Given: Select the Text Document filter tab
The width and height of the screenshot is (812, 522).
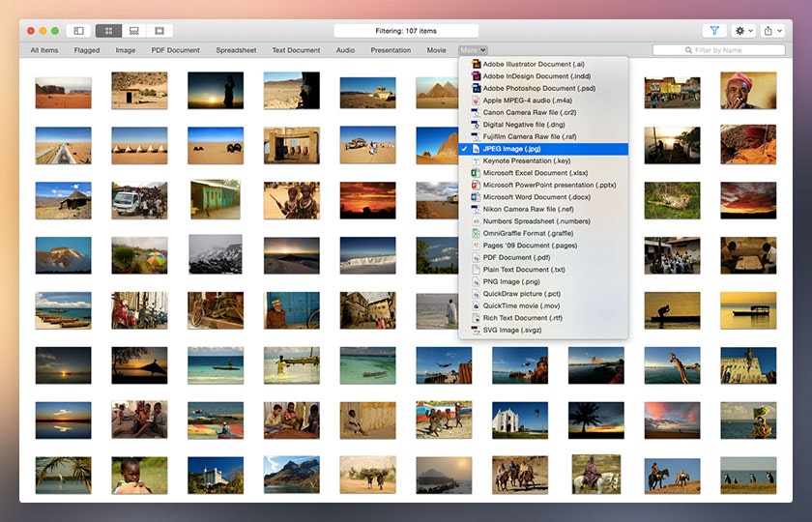Looking at the screenshot, I should click(296, 50).
